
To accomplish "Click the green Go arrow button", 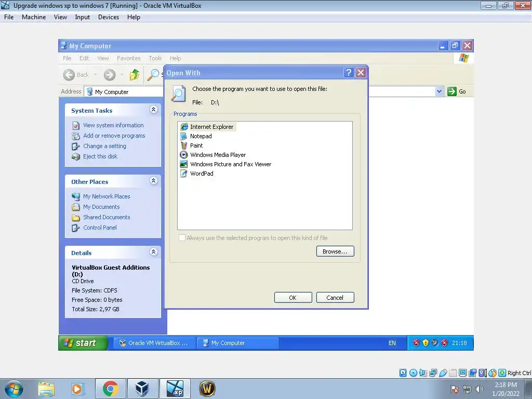I will pos(452,91).
